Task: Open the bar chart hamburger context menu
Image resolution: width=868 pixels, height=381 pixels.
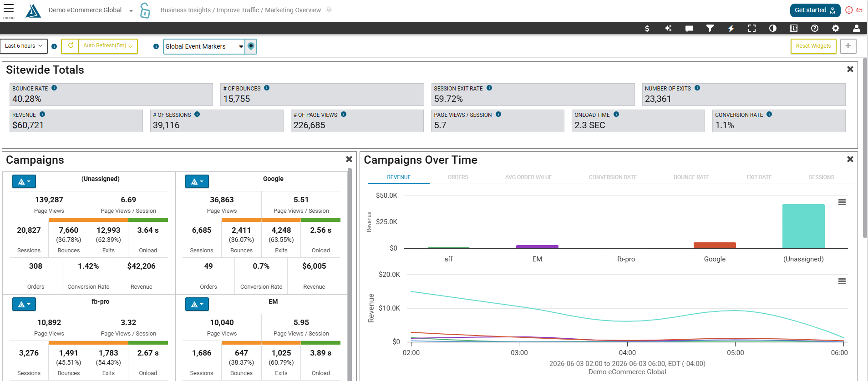Action: pyautogui.click(x=842, y=202)
